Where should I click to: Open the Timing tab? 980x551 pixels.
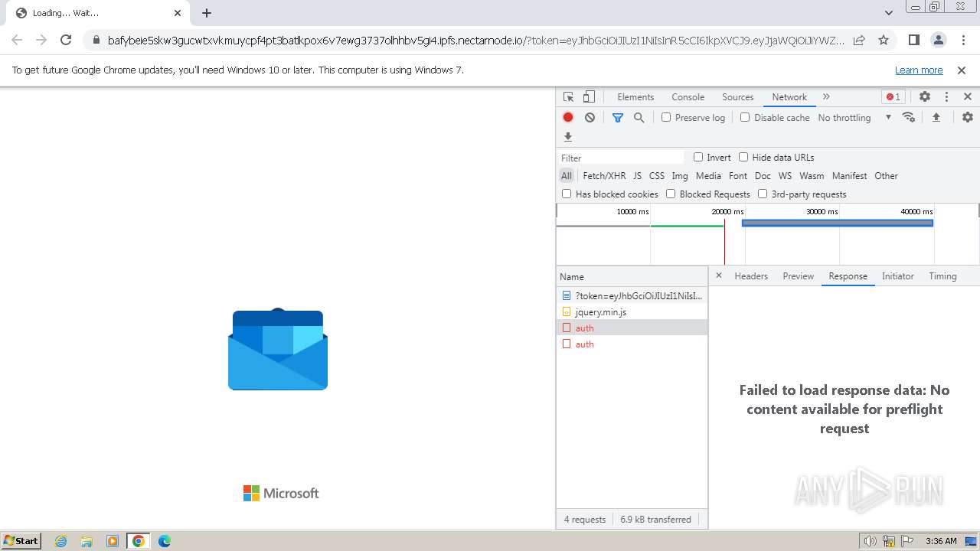[942, 275]
